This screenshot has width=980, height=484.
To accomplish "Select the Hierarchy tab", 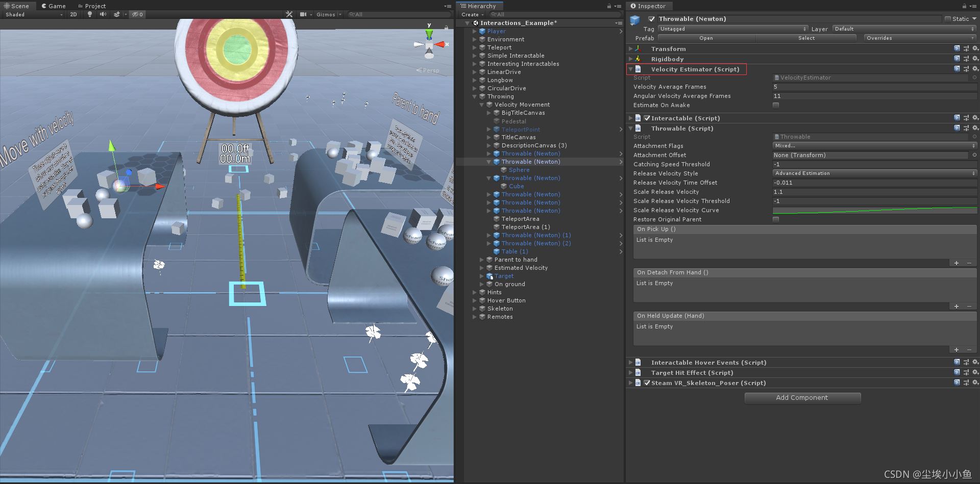I will tap(478, 6).
